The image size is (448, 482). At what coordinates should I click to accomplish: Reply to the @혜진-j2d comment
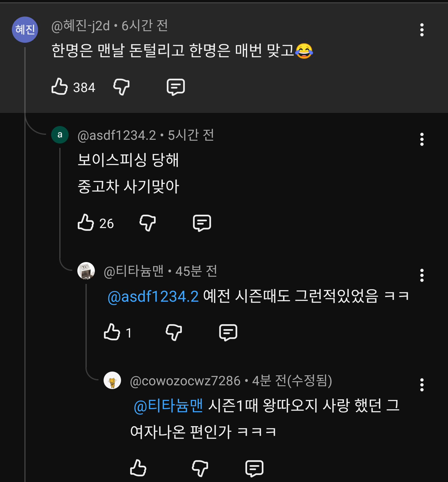(x=176, y=87)
